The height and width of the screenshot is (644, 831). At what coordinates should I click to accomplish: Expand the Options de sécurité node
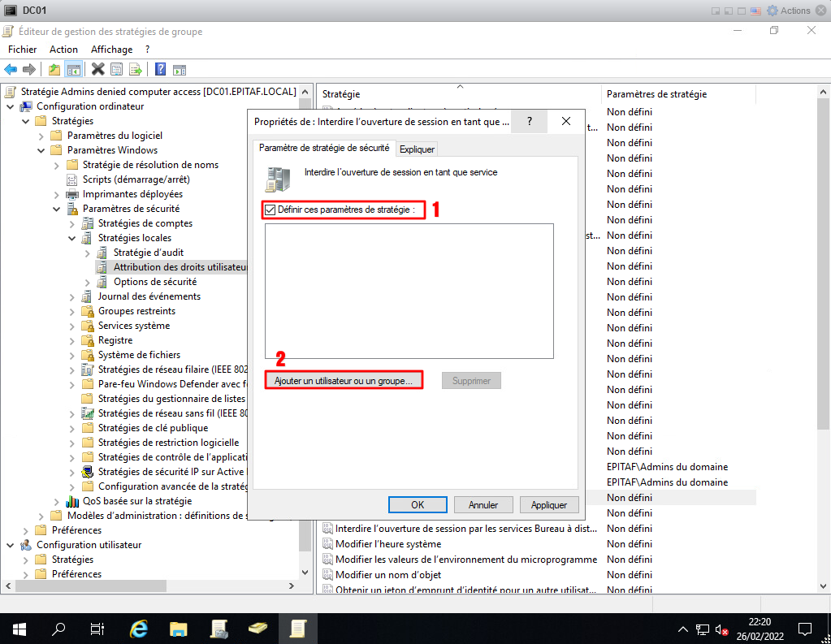(88, 282)
